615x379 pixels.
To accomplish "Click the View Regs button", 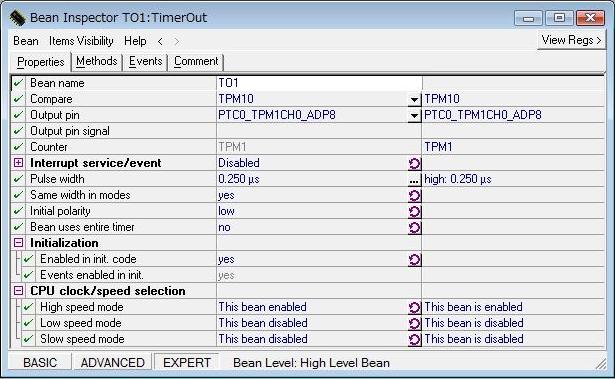I will [x=571, y=40].
